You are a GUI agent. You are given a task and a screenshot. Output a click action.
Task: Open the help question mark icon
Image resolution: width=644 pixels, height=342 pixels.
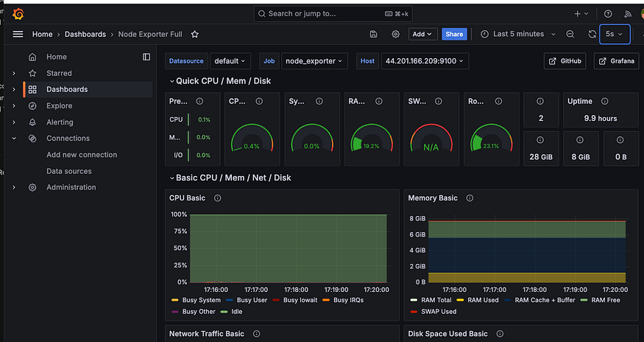point(608,14)
